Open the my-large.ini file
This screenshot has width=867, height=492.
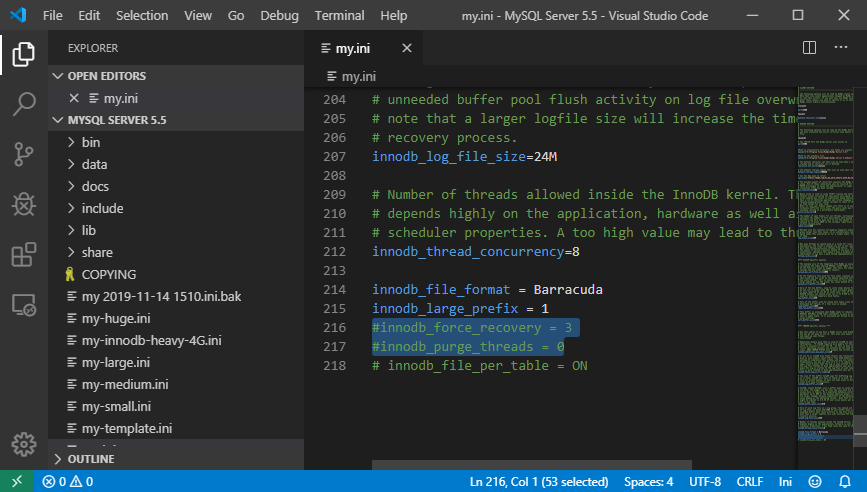(176, 363)
